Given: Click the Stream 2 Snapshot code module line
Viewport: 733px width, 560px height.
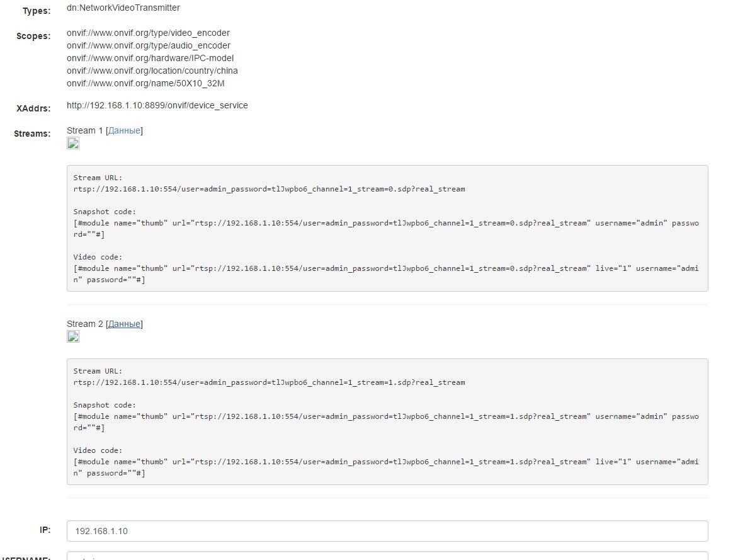Looking at the screenshot, I should tap(385, 416).
